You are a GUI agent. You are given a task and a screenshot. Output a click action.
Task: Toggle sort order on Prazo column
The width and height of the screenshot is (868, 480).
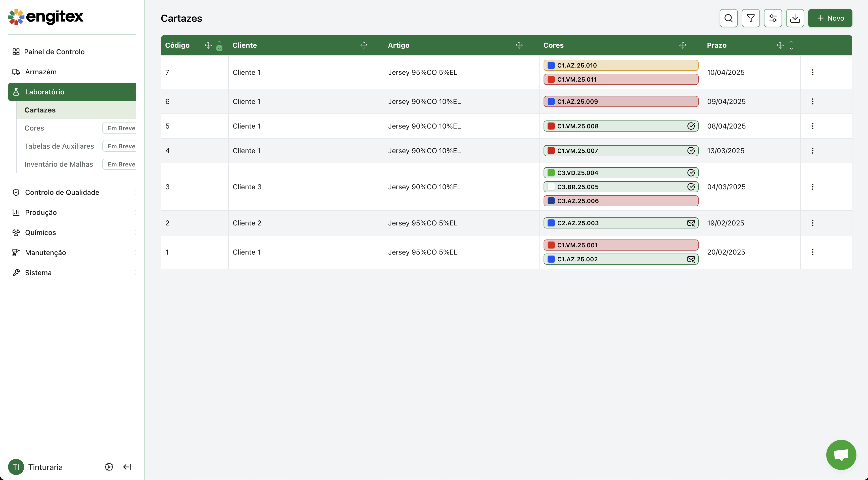point(791,45)
